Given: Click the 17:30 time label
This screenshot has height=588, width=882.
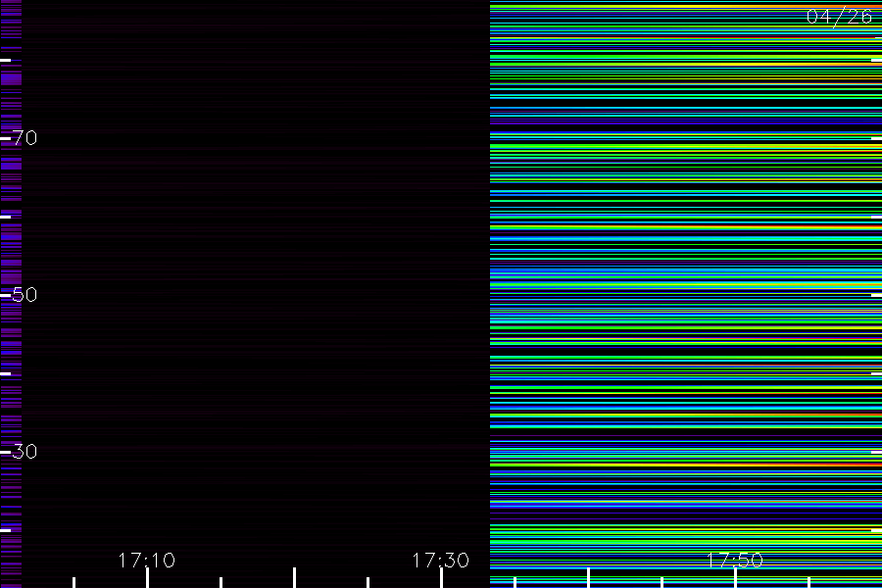Looking at the screenshot, I should 440,561.
